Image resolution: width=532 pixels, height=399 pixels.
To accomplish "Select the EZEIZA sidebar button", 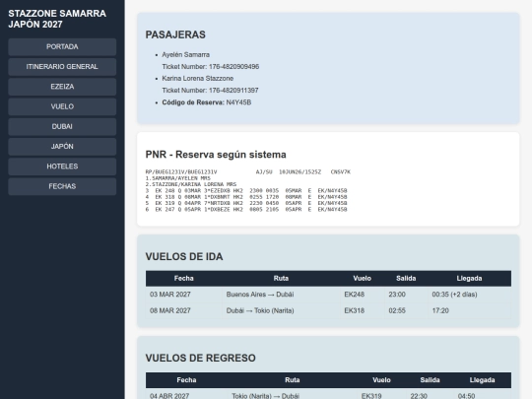I will tap(62, 87).
